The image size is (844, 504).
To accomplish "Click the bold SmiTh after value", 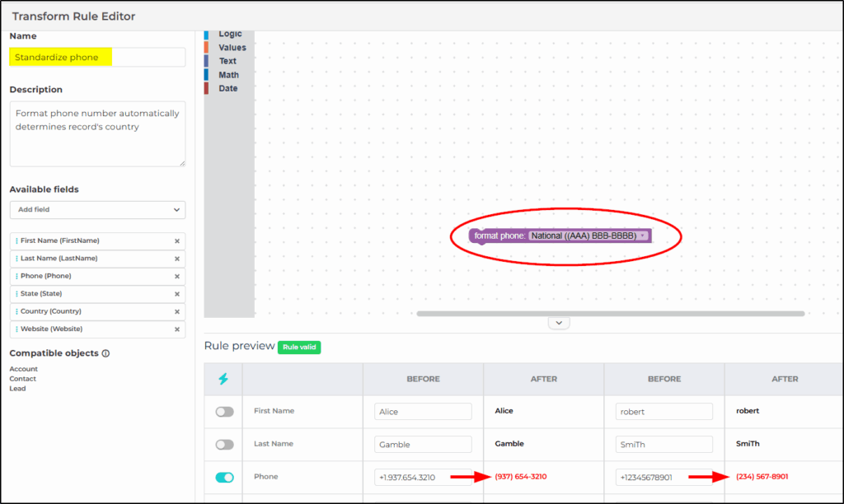I will [x=748, y=444].
